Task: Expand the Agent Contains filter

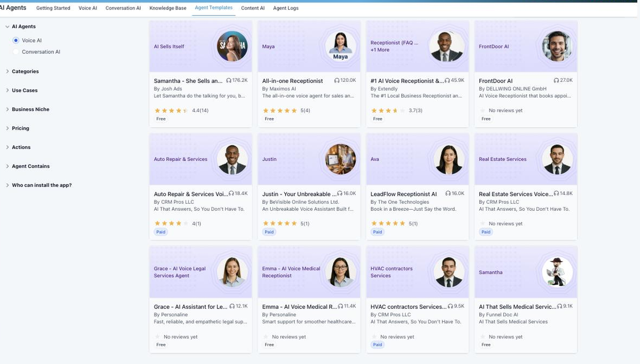Action: click(7, 166)
